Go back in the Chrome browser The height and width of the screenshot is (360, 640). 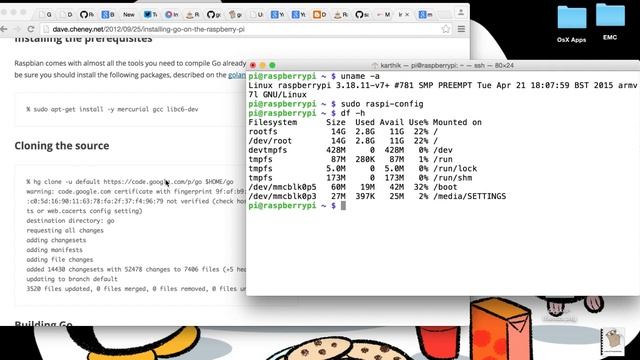click(4, 29)
